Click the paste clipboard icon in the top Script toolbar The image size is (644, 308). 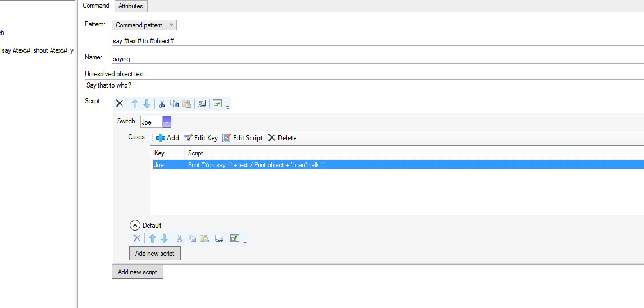point(187,104)
